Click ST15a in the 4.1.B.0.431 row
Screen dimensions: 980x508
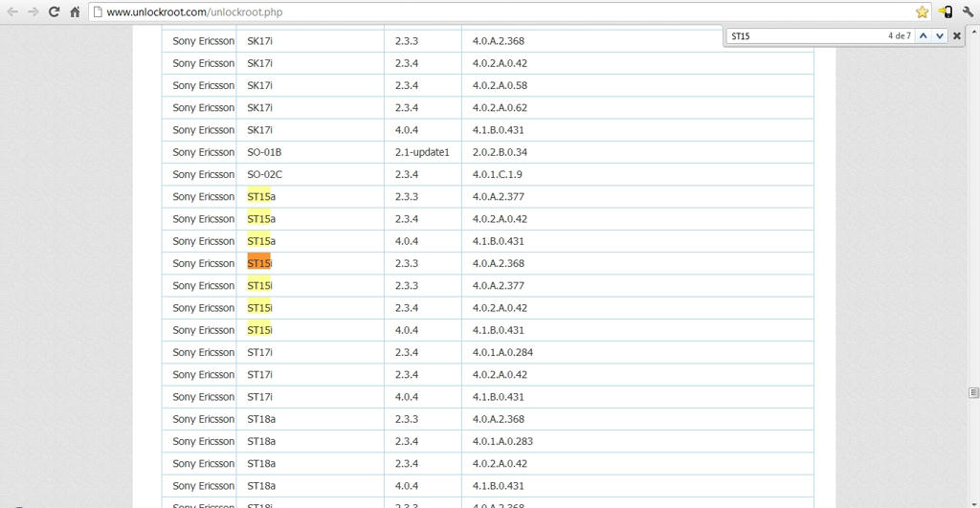261,241
